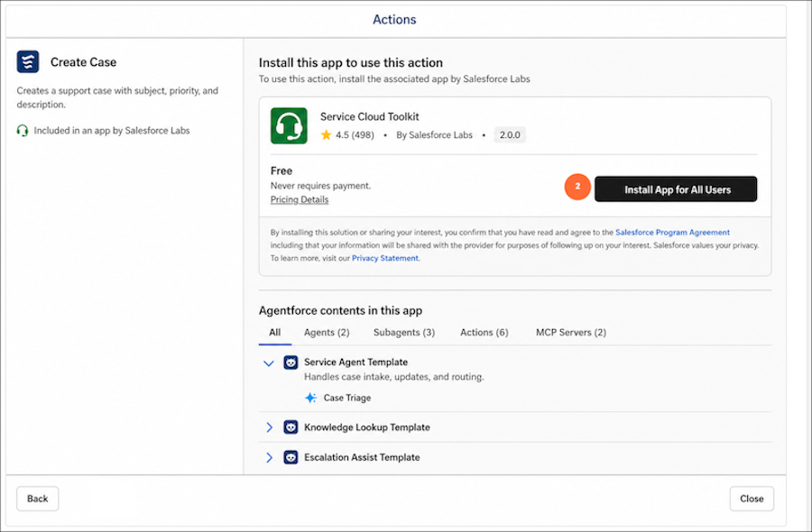The image size is (812, 532).
Task: Click the Free pricing label
Action: [x=281, y=170]
